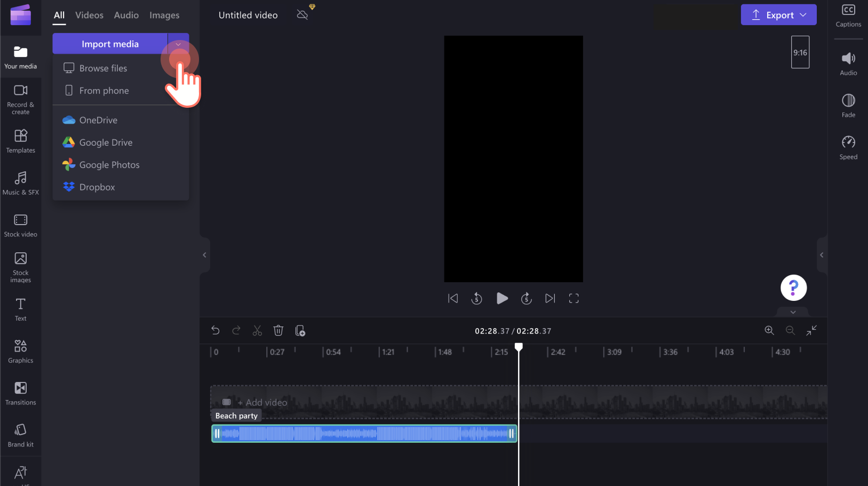The width and height of the screenshot is (868, 486).
Task: Click the 3:36 mark on timeline ruler
Action: [670, 352]
